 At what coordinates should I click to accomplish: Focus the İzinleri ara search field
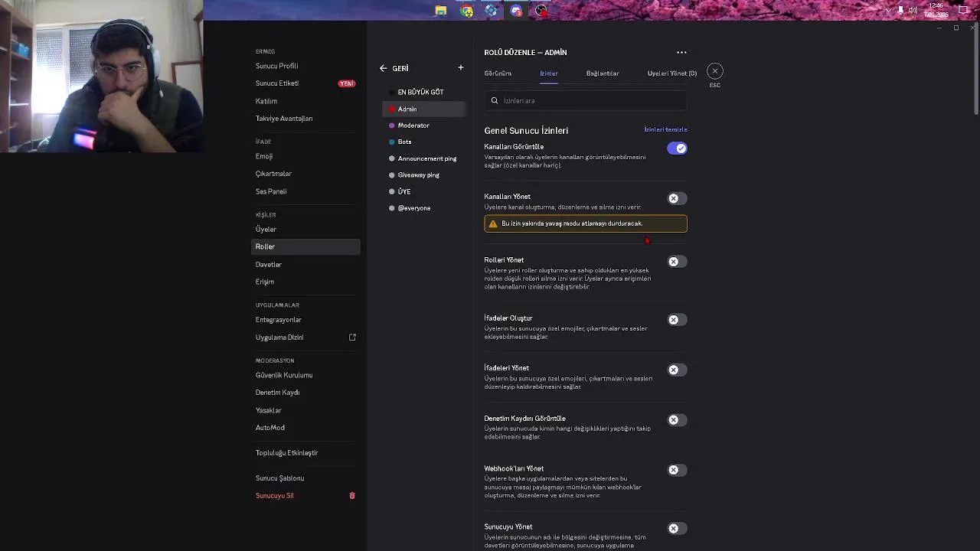[x=586, y=100]
